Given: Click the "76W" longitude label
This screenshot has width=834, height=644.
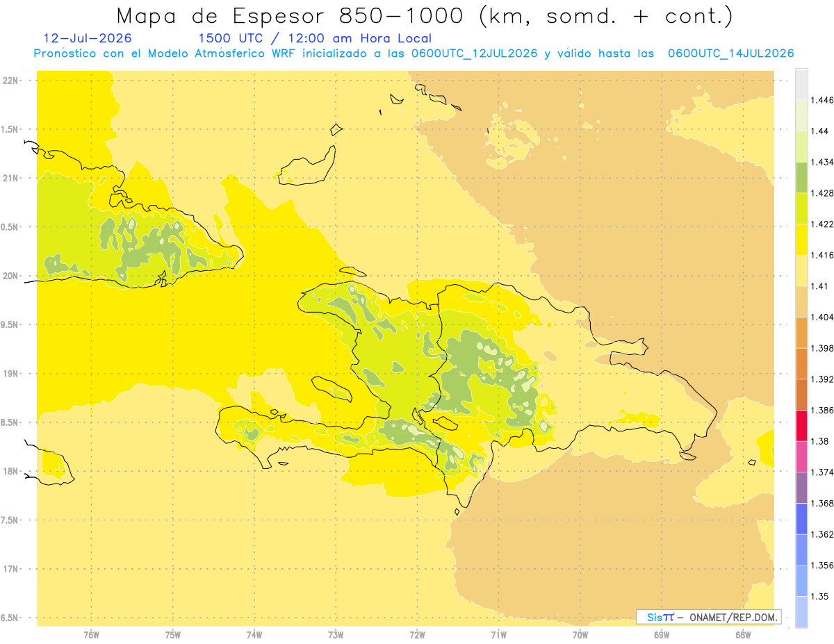Looking at the screenshot, I should 91,635.
